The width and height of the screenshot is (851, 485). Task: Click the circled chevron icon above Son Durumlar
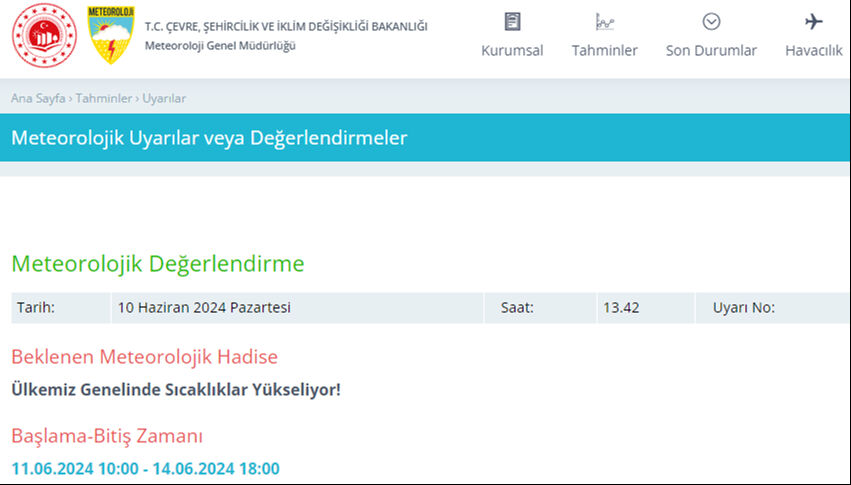coord(711,21)
